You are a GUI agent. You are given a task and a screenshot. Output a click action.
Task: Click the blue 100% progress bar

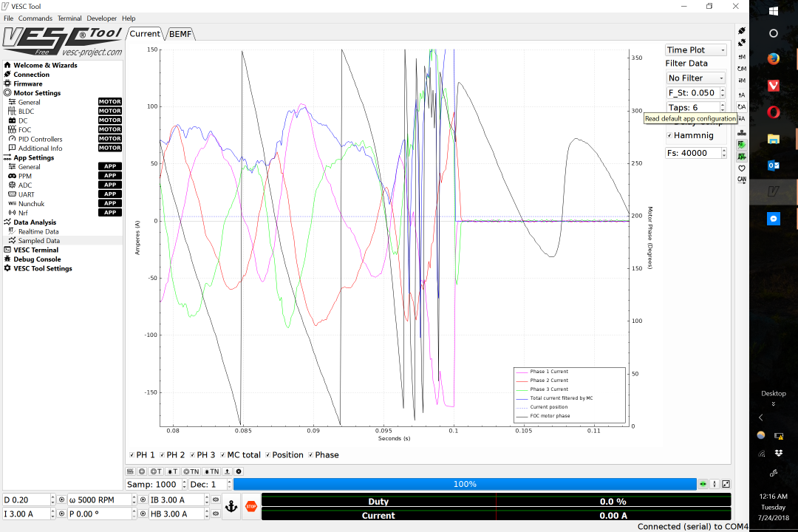click(x=464, y=484)
